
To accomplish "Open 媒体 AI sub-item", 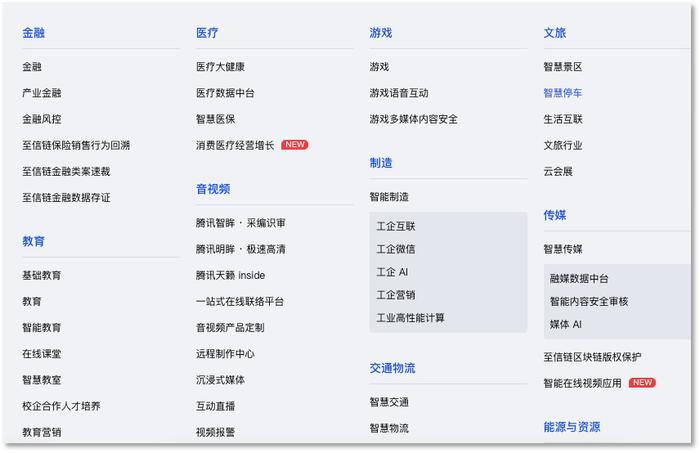I will [x=566, y=324].
